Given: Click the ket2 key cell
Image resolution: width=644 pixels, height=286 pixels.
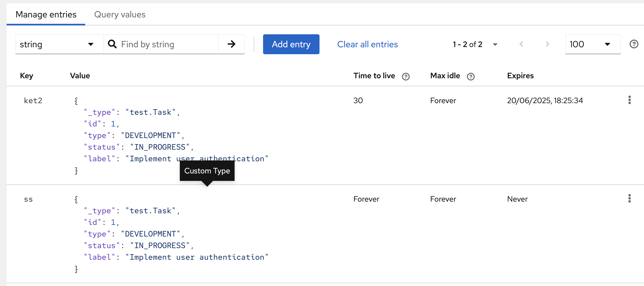Looking at the screenshot, I should click(x=33, y=100).
